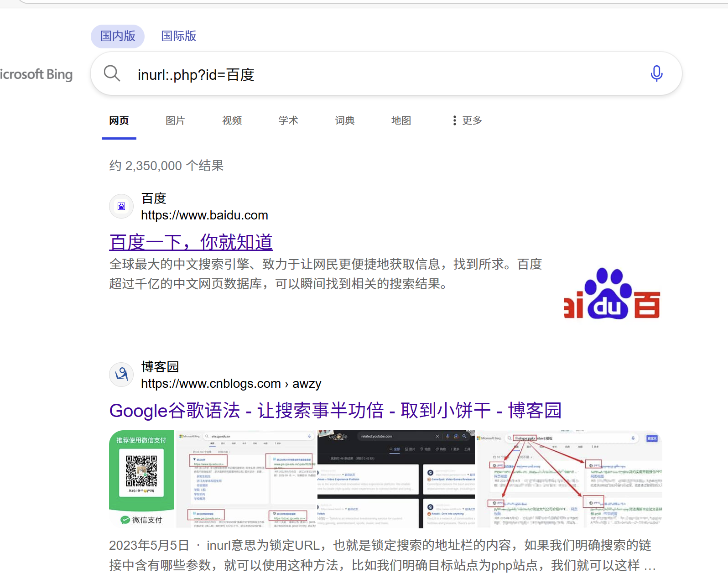
Task: Open the filetype:pptx red arrows screenshot thumbnail
Action: point(569,479)
